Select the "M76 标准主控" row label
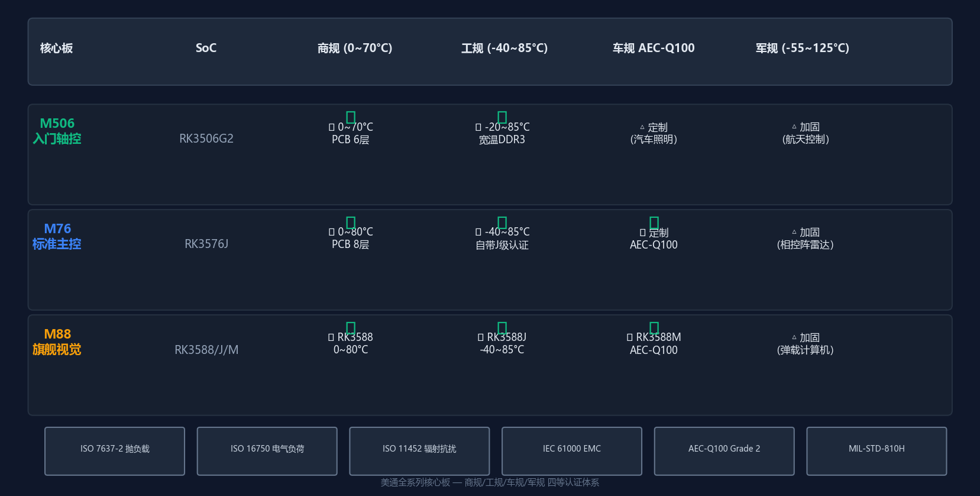This screenshot has height=496, width=980. coord(57,236)
